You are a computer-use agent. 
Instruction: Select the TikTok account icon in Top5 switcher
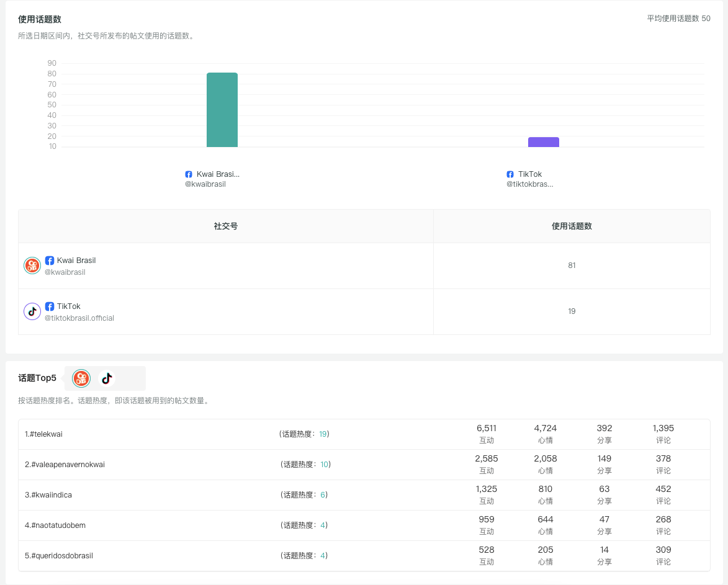click(x=107, y=378)
